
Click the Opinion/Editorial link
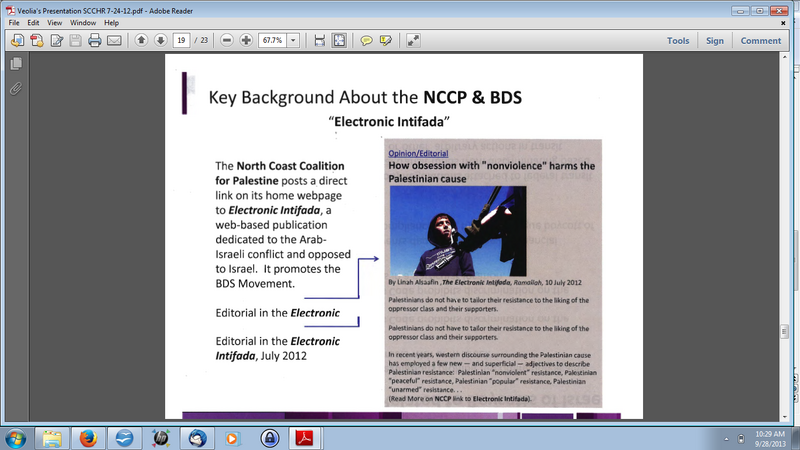point(418,153)
